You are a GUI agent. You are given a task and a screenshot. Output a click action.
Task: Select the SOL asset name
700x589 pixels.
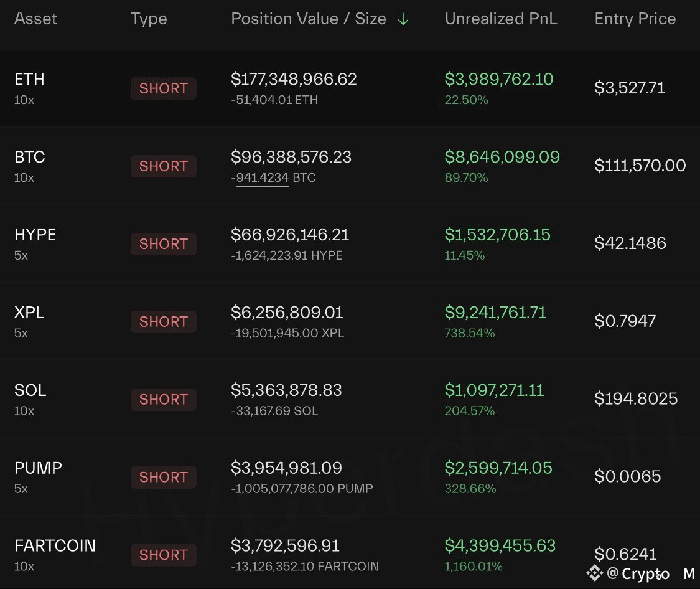click(30, 390)
